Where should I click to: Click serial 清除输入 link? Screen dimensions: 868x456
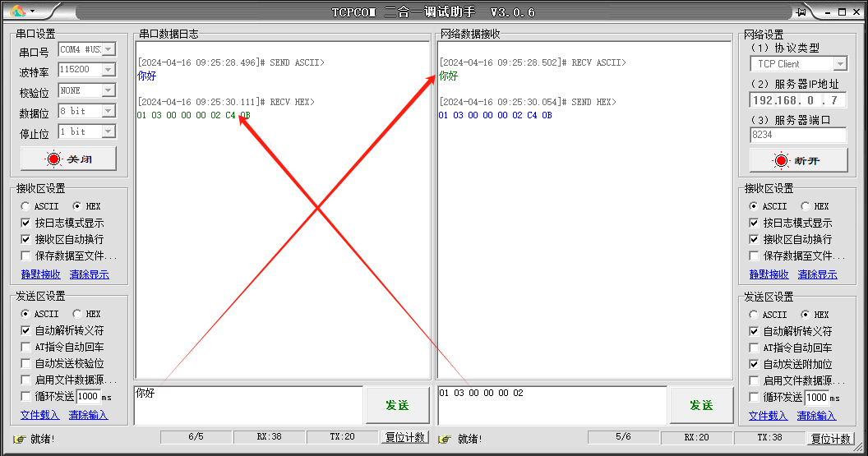88,415
